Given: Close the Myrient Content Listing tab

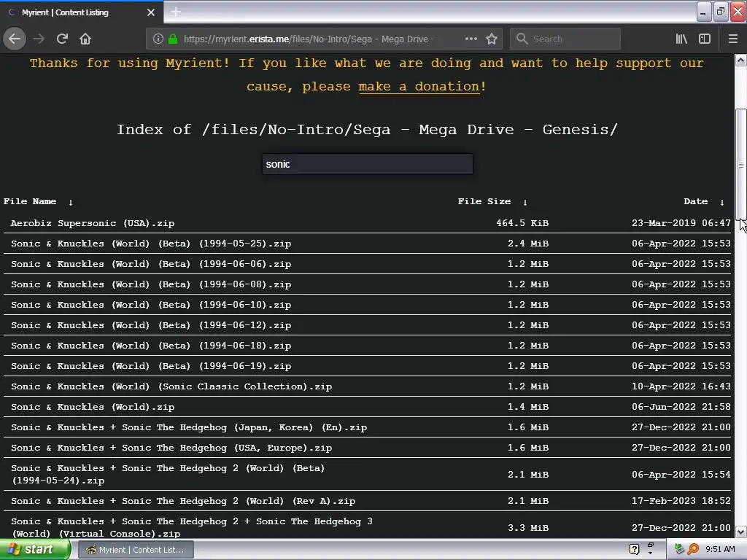Looking at the screenshot, I should click(151, 12).
